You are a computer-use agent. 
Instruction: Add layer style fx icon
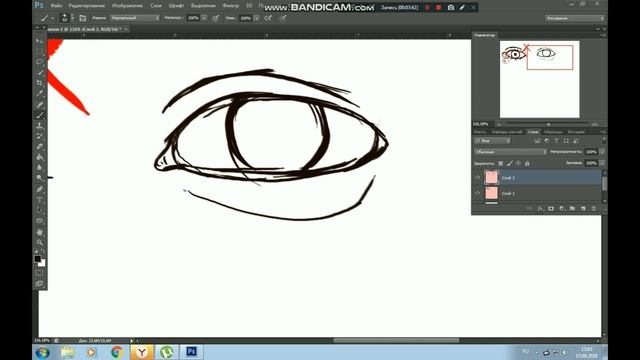[x=540, y=209]
